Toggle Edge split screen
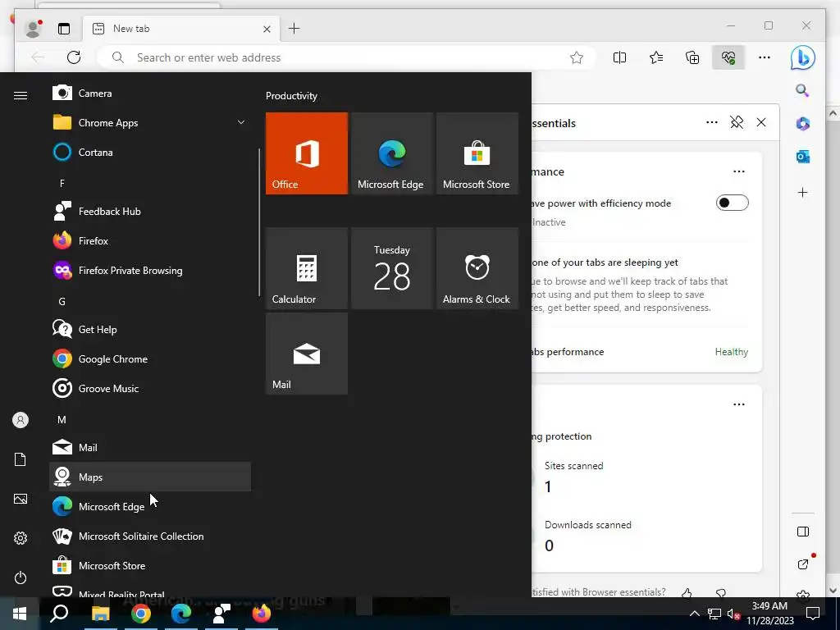 click(x=619, y=57)
